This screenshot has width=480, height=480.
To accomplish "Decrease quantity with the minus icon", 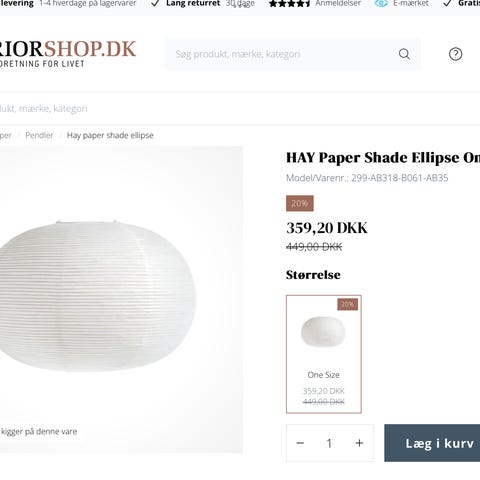I will pos(300,443).
